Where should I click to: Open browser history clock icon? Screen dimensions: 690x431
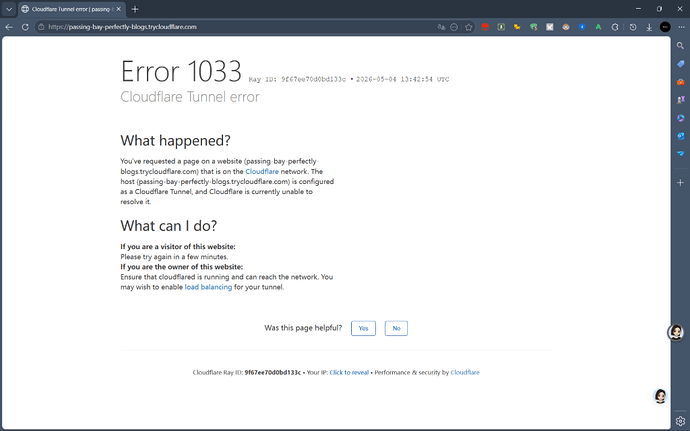(633, 27)
